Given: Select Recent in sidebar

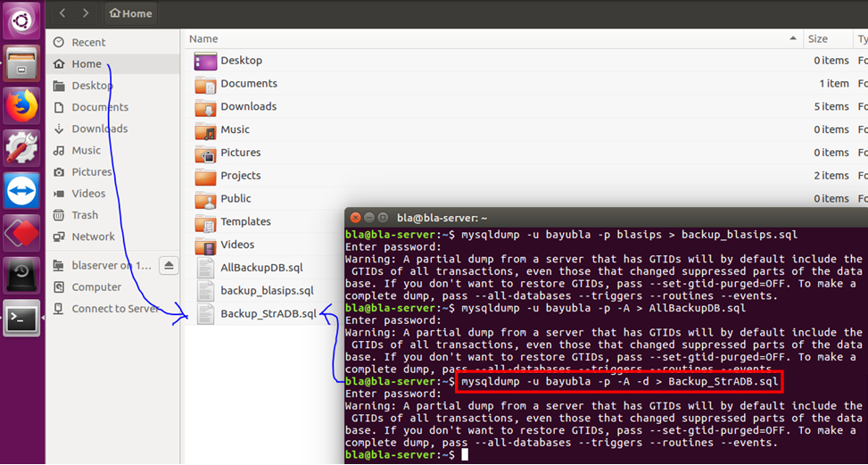Looking at the screenshot, I should (113, 43).
